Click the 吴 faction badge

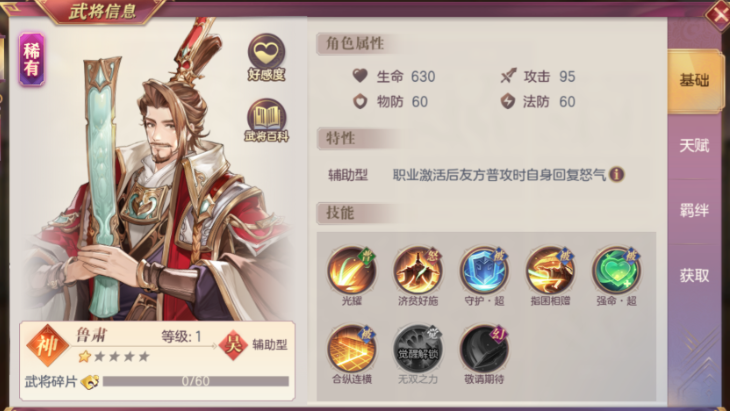point(233,345)
